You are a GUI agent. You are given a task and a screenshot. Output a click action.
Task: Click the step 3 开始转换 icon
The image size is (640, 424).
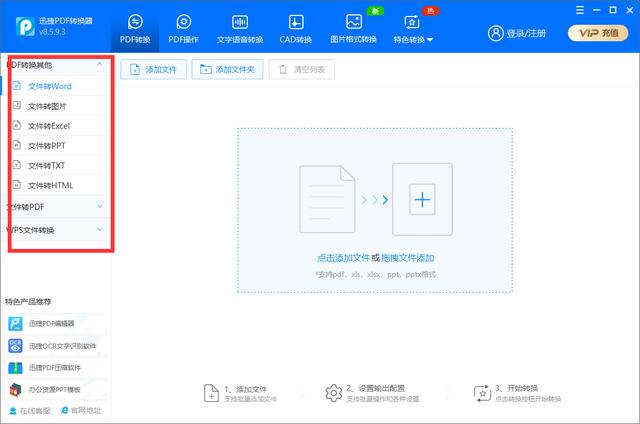[x=482, y=393]
